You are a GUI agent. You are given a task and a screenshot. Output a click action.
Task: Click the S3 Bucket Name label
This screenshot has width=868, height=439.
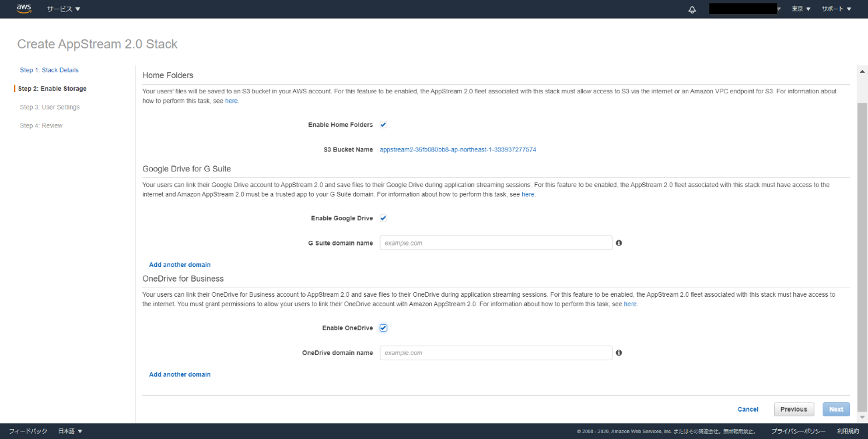click(349, 150)
